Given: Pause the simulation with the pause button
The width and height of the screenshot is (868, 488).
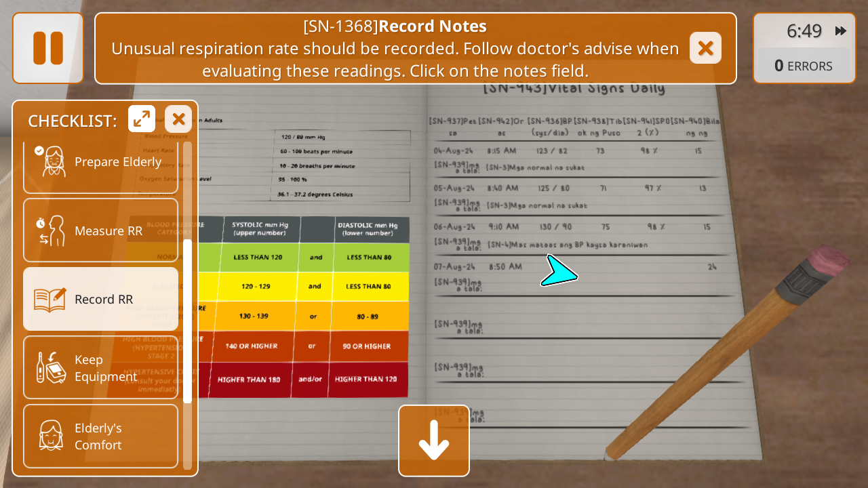Looking at the screenshot, I should tap(47, 48).
